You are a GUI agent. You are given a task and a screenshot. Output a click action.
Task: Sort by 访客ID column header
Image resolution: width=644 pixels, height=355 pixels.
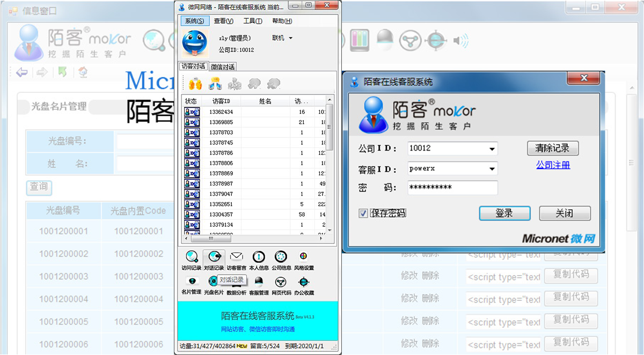221,101
